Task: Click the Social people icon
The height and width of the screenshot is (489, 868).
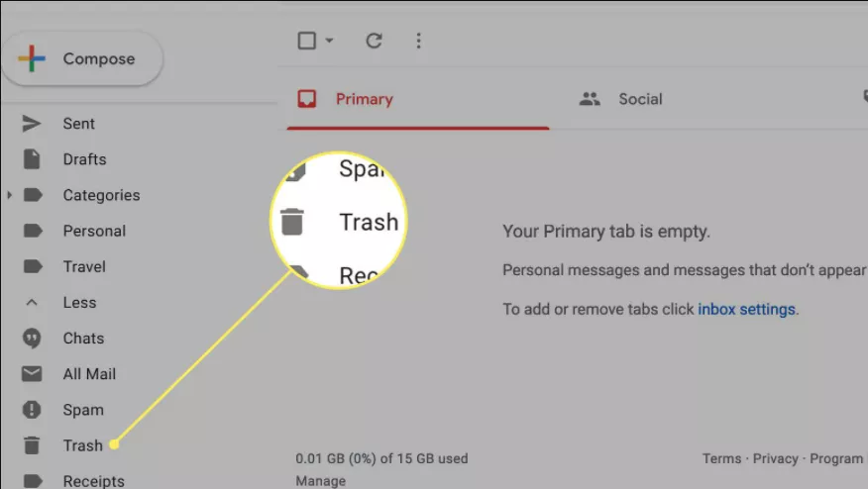Action: pos(590,99)
